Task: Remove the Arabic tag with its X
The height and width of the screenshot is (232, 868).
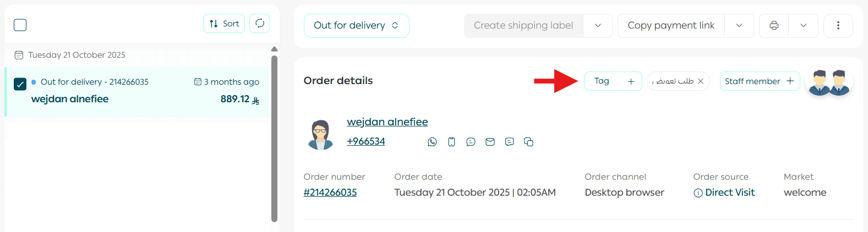Action: [701, 81]
